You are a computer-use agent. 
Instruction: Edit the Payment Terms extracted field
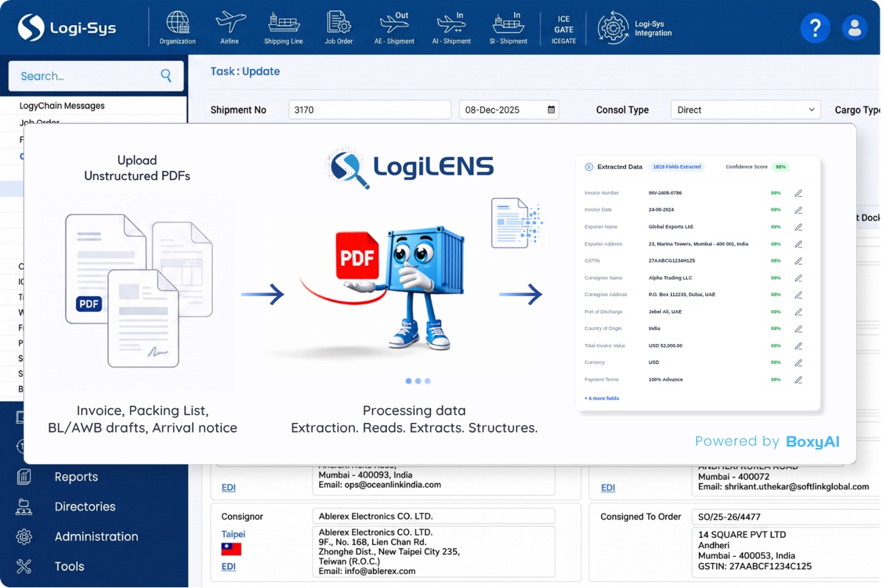pyautogui.click(x=798, y=379)
